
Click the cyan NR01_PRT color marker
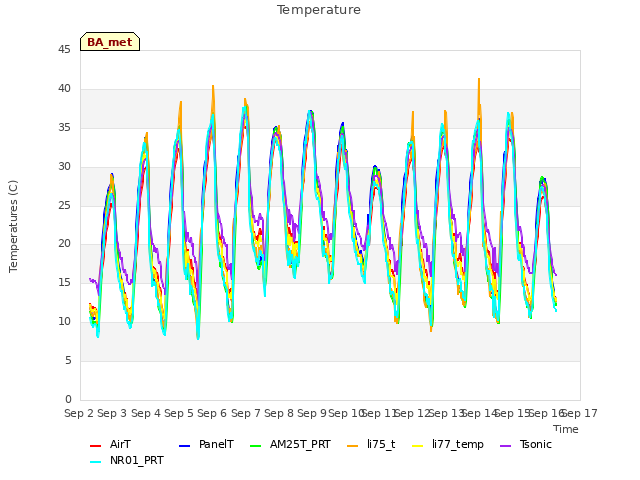pos(95,462)
